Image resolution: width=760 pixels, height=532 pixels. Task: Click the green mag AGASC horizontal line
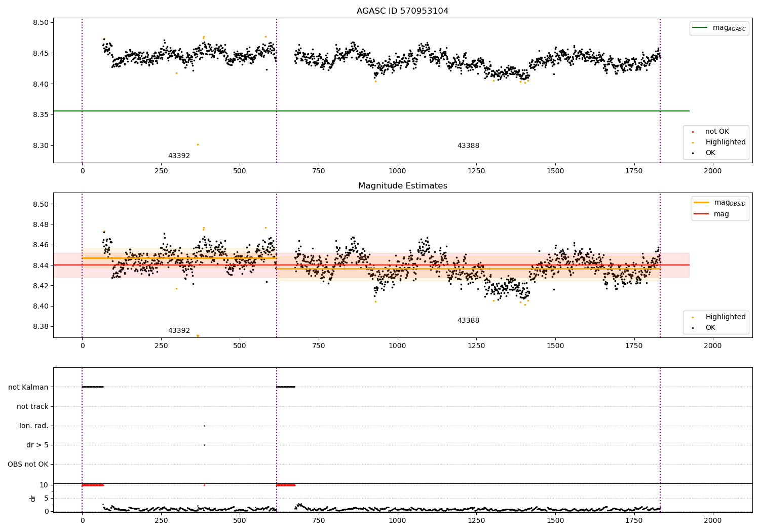pos(371,111)
